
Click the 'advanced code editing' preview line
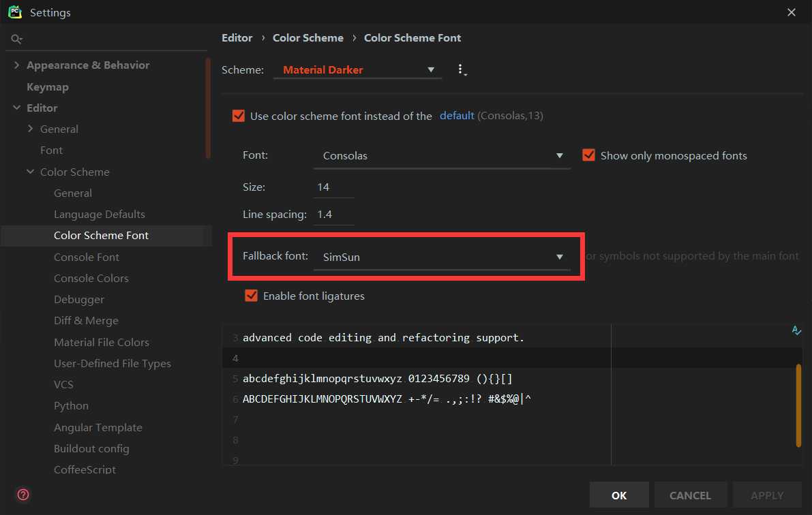pyautogui.click(x=383, y=338)
